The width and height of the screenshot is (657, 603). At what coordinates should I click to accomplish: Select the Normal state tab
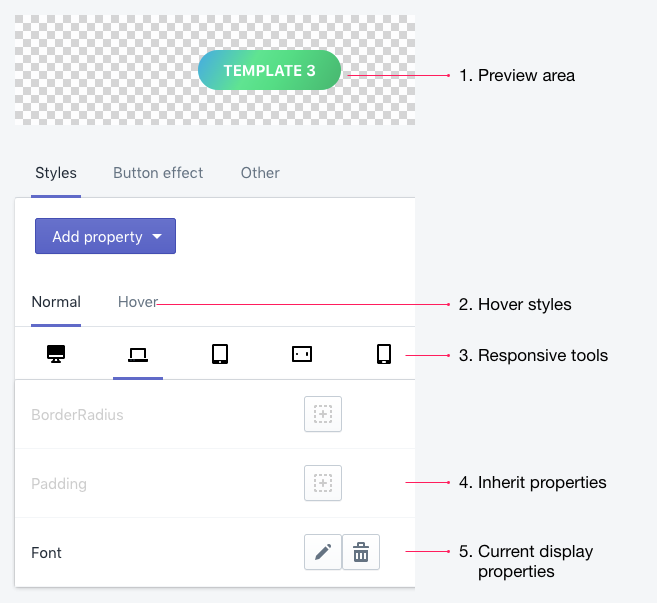coord(56,302)
